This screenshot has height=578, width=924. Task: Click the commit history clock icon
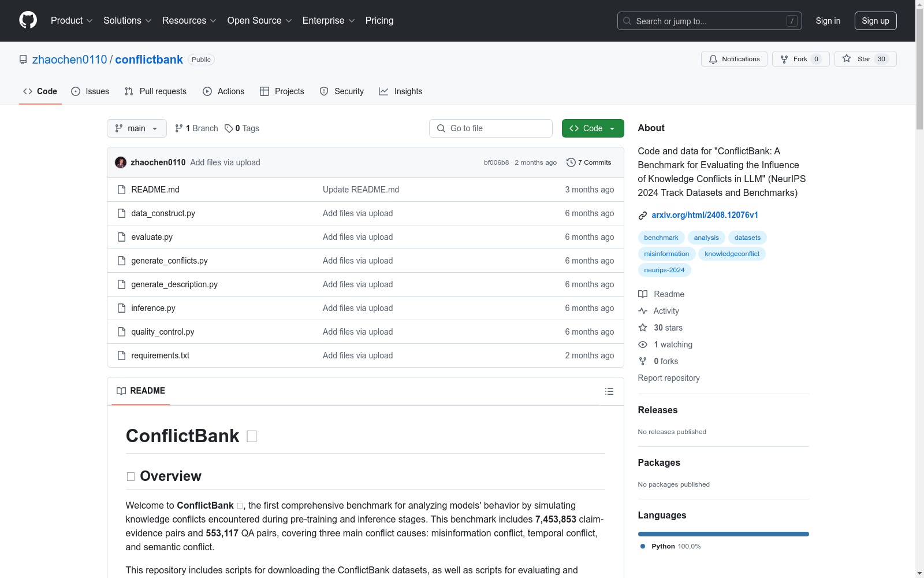point(571,162)
